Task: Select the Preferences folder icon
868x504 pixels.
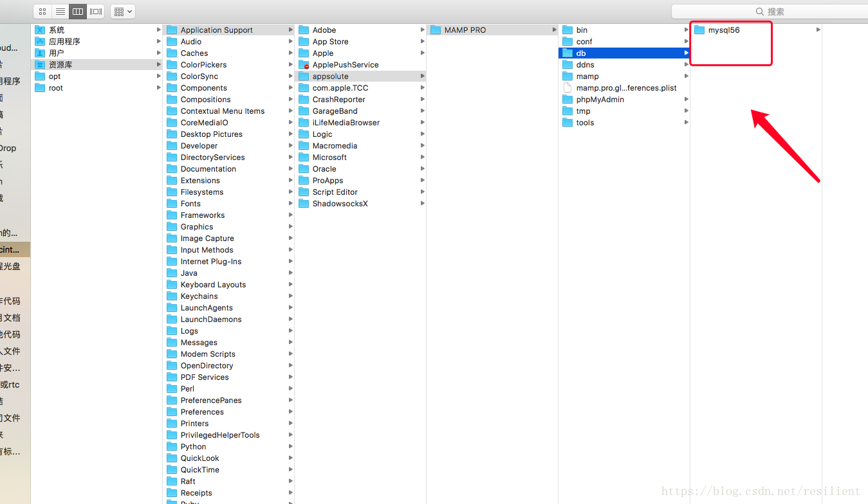Action: coord(172,412)
